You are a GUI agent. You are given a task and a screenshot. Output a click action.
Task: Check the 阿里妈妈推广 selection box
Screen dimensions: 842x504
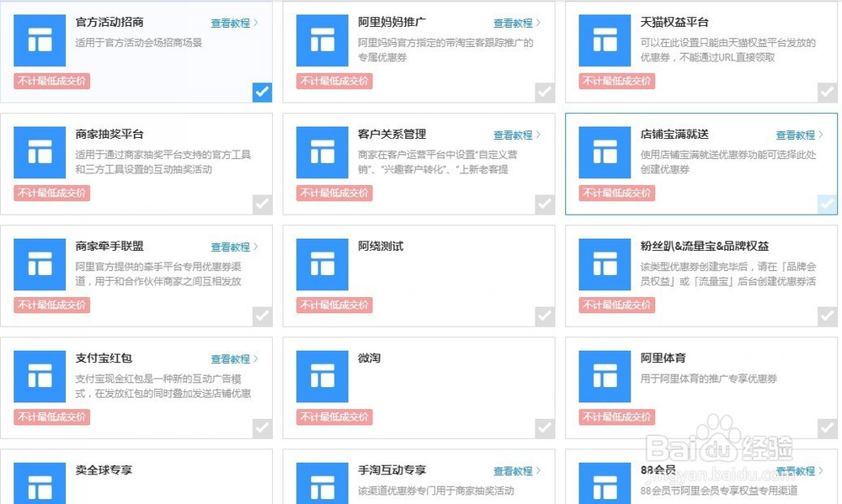coord(545,93)
